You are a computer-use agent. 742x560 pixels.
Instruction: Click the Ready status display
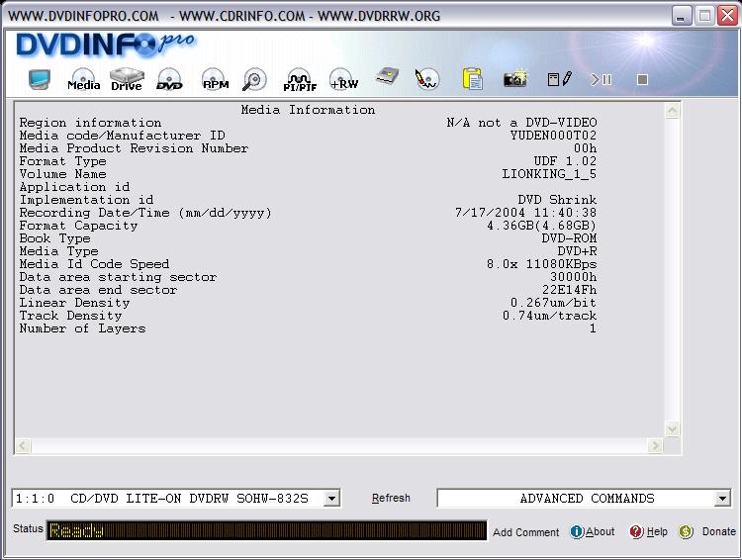[266, 530]
